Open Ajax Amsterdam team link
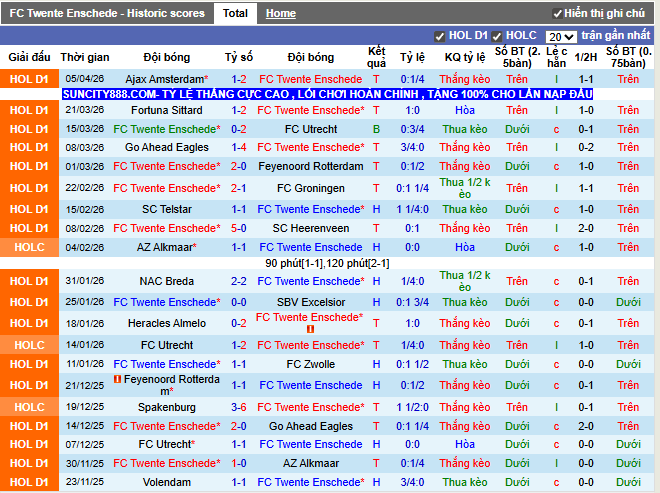This screenshot has height=493, width=660. click(x=167, y=79)
